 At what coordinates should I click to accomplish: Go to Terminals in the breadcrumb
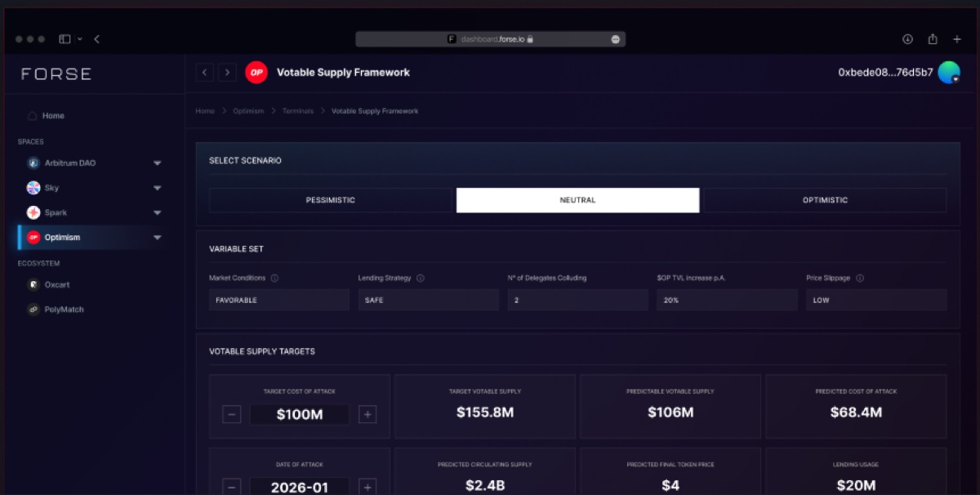(x=298, y=111)
